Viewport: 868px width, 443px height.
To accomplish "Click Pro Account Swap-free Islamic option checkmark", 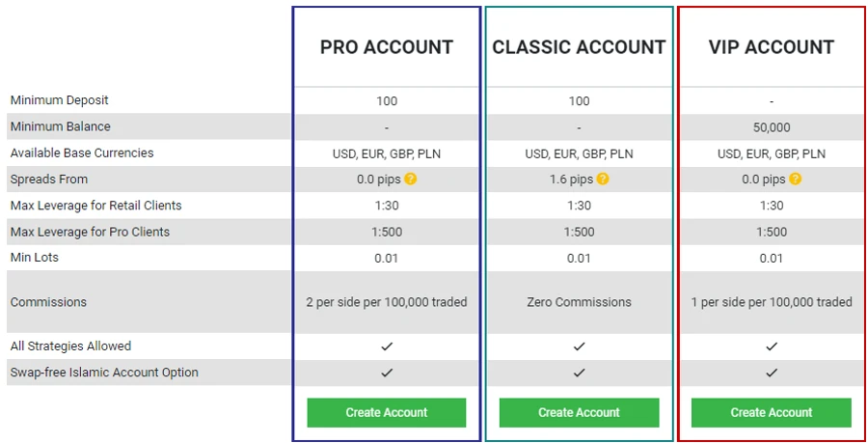I will 387,373.
